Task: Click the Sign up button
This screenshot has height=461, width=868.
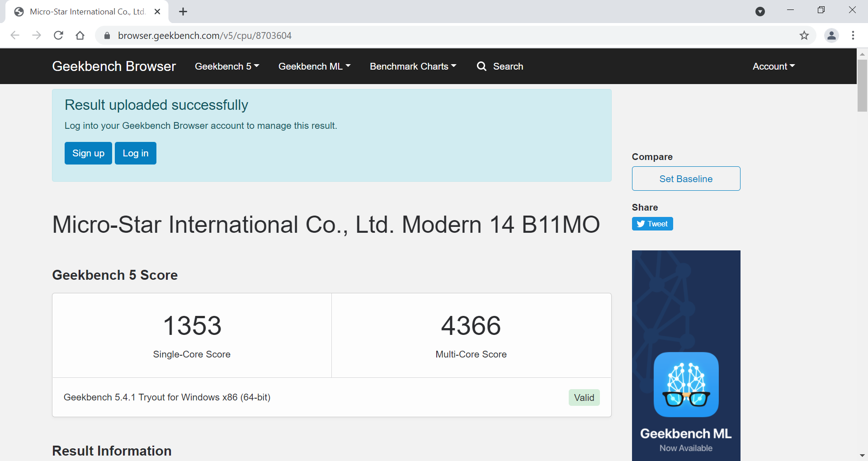Action: tap(88, 153)
